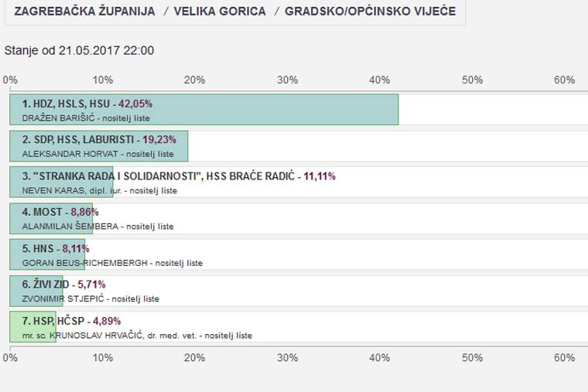Select the SDP, HSS, LABURISTI result bar

pos(98,146)
